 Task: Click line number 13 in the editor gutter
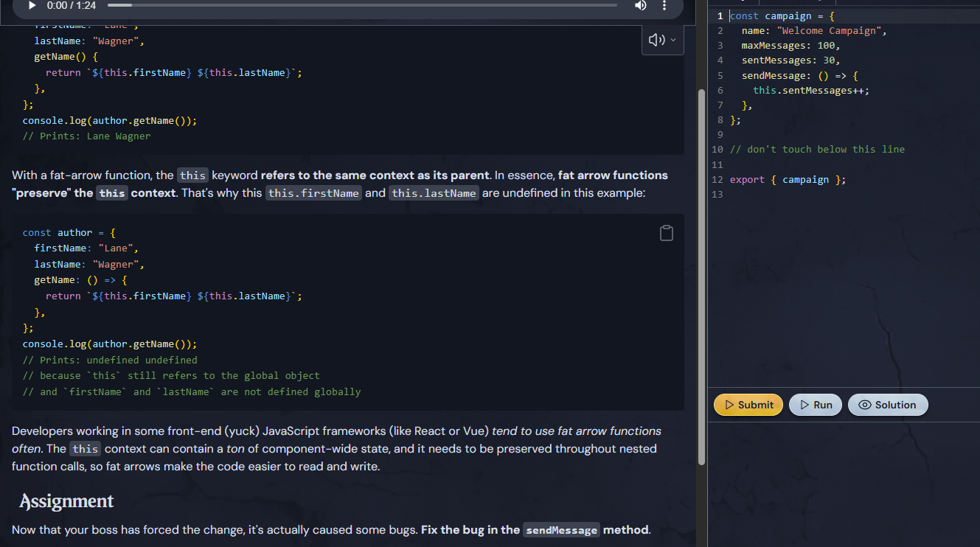718,195
